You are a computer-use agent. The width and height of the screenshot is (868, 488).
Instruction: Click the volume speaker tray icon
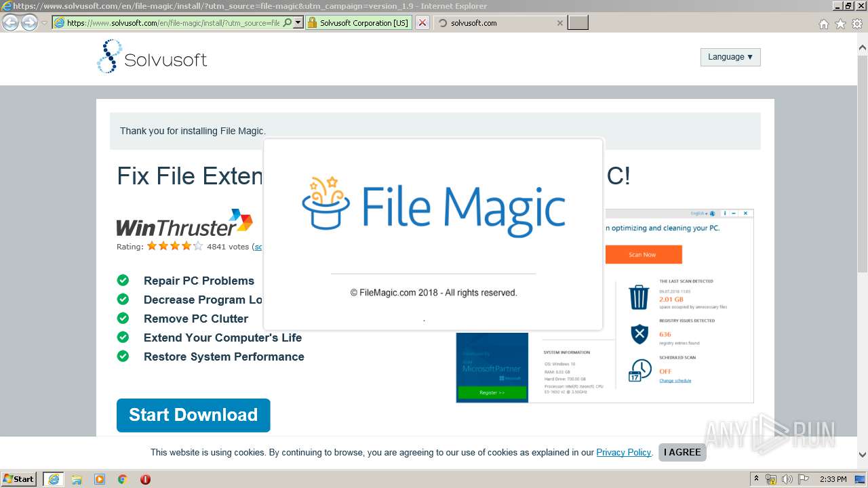click(787, 479)
